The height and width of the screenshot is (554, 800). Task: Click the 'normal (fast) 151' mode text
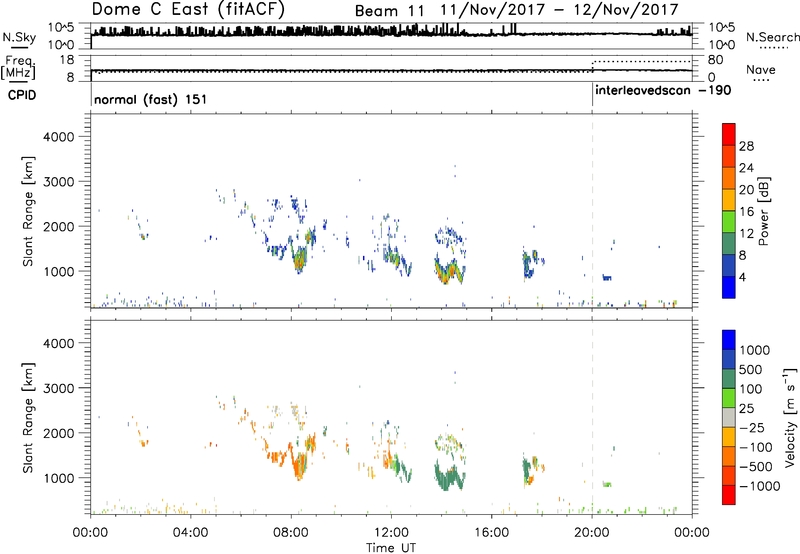point(151,99)
